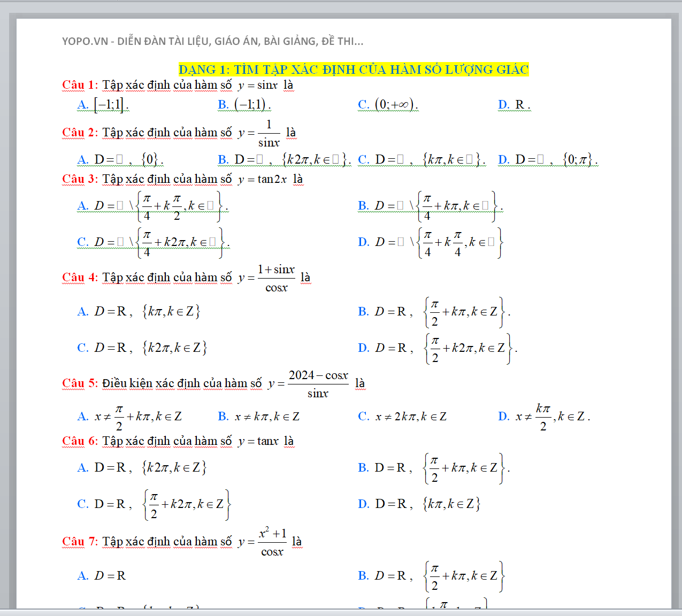The image size is (682, 616).
Task: Select answer D of Câu 3
Action: pyautogui.click(x=430, y=242)
